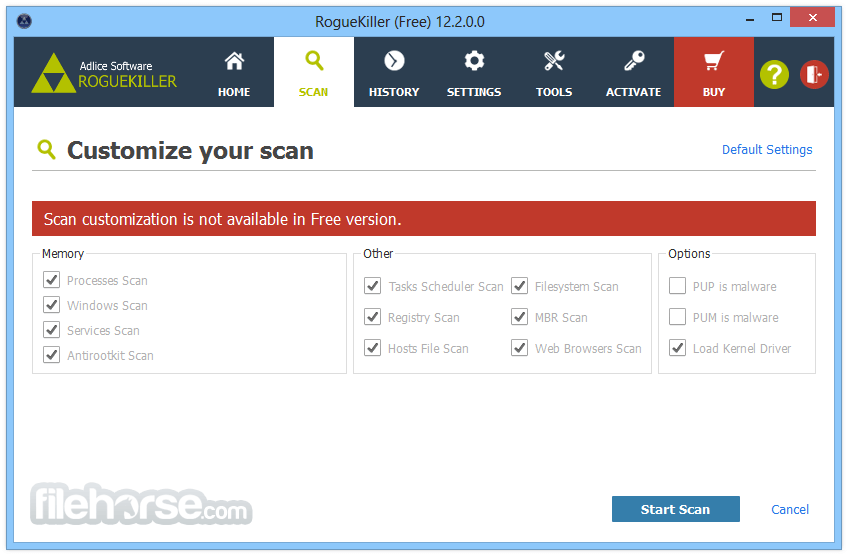
Task: Click the Options group label
Action: [689, 254]
